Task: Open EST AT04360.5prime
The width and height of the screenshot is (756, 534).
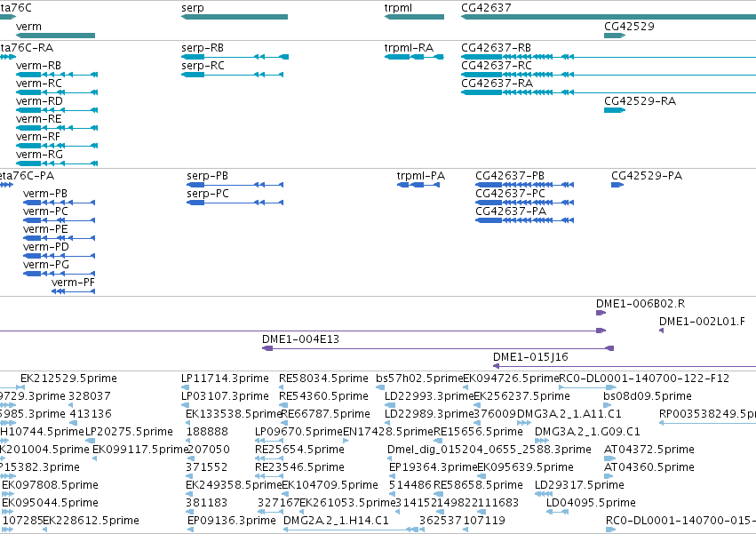Action: point(649,468)
